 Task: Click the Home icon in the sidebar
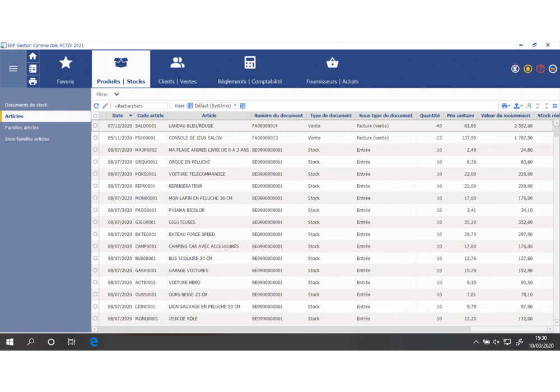click(33, 55)
